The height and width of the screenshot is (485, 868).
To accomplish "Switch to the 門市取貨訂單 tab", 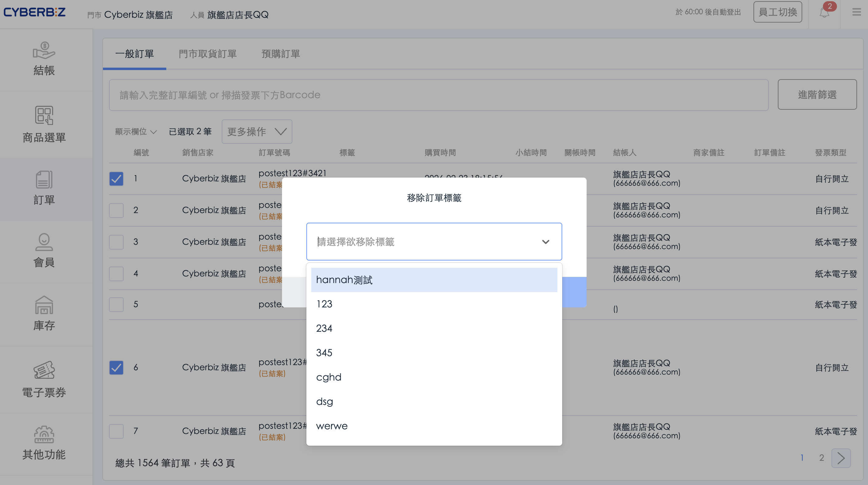I will click(x=208, y=54).
